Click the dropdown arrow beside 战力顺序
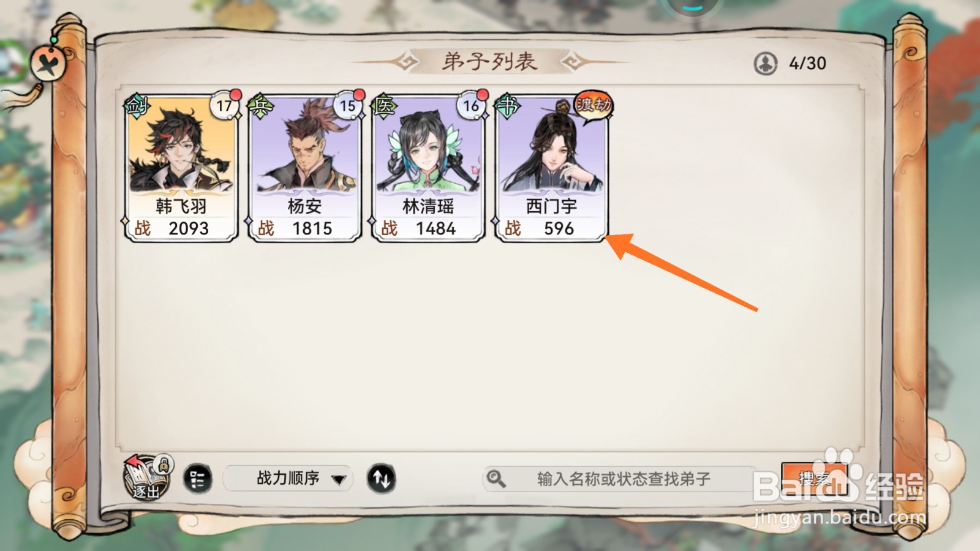This screenshot has width=980, height=551. point(338,479)
